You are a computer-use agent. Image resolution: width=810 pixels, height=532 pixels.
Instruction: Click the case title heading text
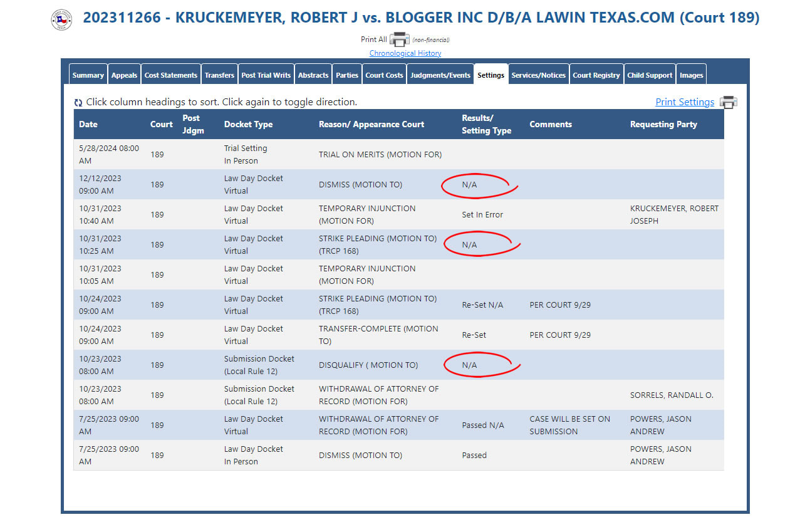[x=421, y=18]
